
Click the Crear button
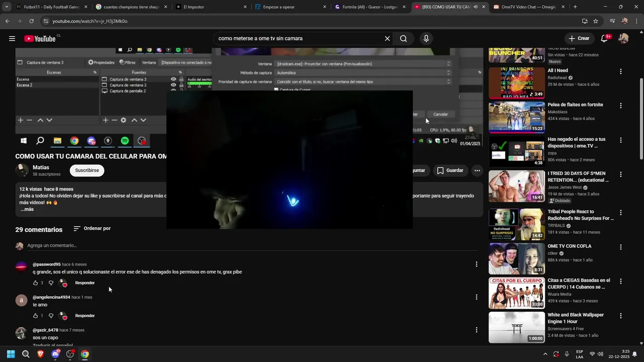pyautogui.click(x=579, y=39)
